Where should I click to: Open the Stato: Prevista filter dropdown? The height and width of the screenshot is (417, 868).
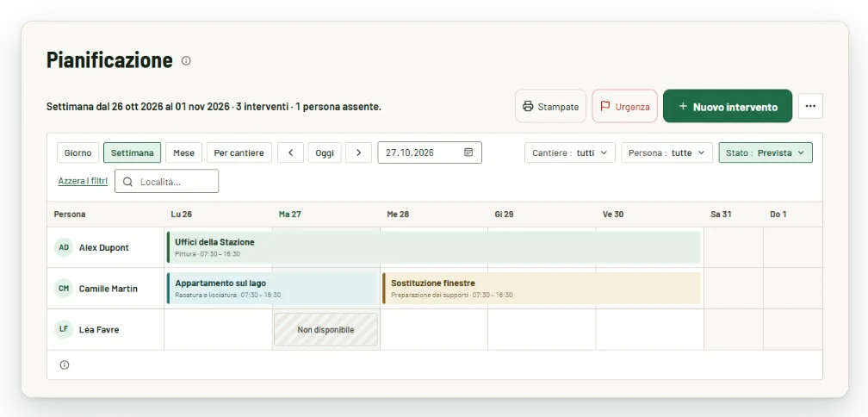(x=766, y=152)
